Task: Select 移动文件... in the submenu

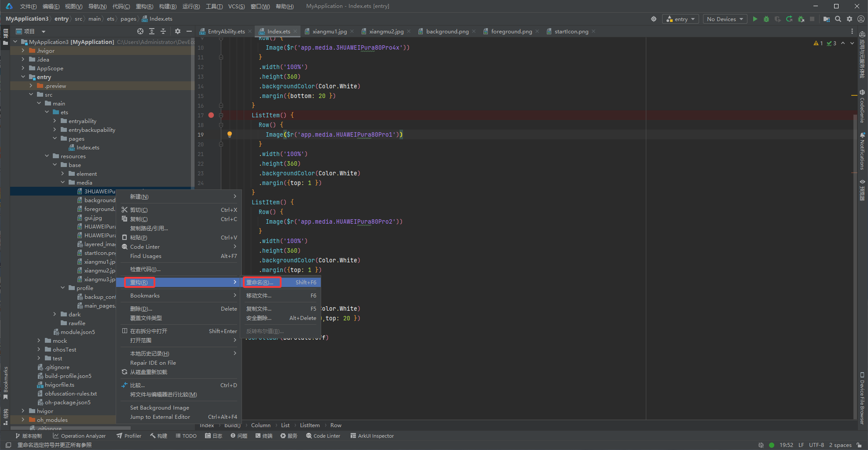Action: [281, 295]
